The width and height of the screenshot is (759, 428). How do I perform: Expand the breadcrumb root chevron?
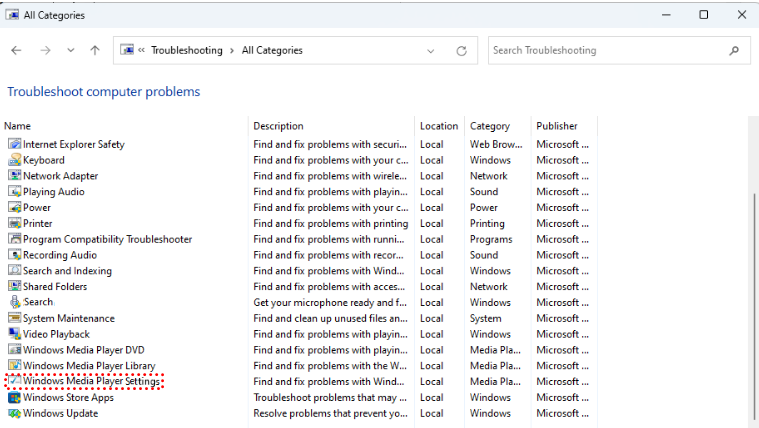point(142,51)
